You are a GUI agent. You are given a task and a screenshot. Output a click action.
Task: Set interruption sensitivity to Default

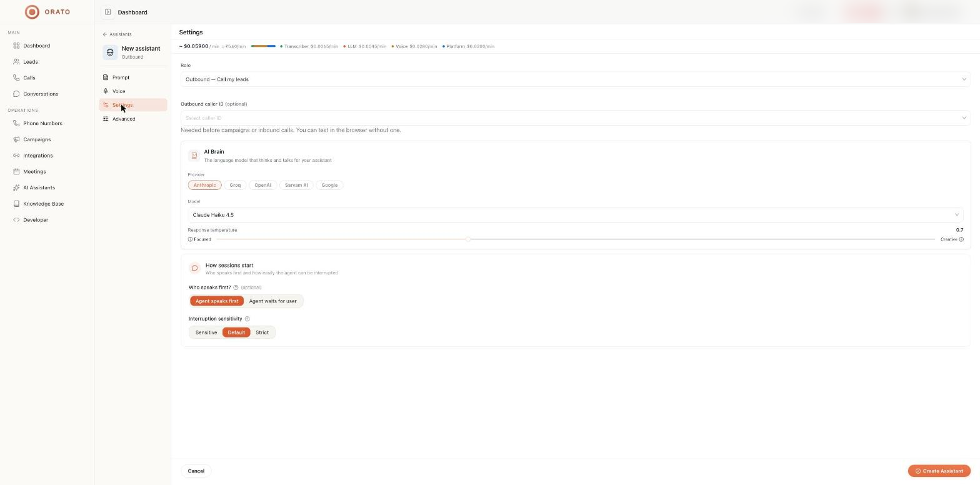(236, 332)
